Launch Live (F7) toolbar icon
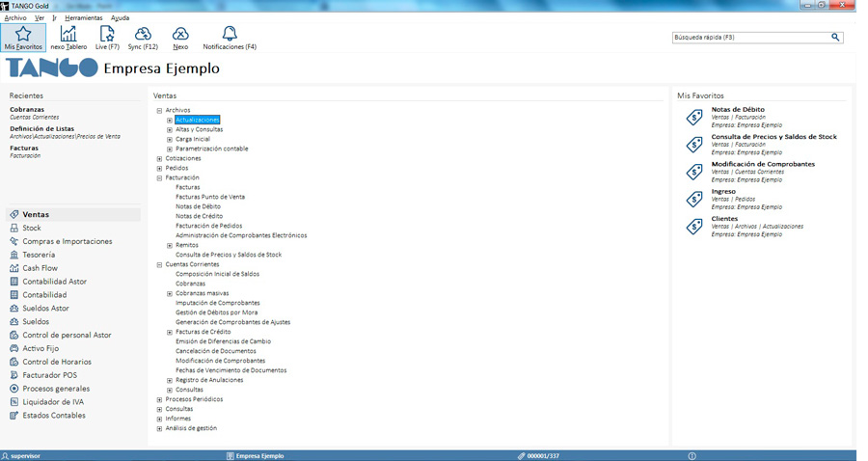The height and width of the screenshot is (461, 868). pyautogui.click(x=107, y=34)
